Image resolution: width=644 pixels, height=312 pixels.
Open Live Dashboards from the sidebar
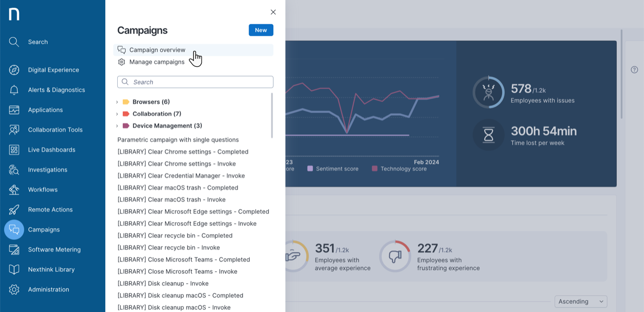14,150
